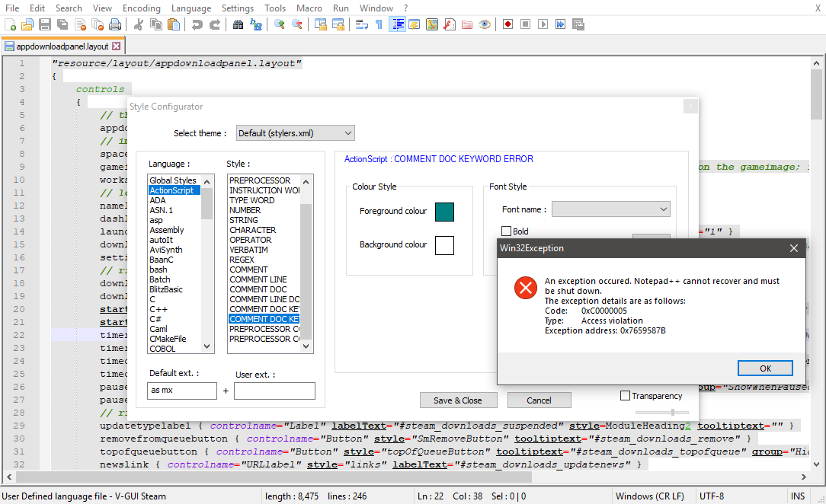Viewport: 826px width, 504px height.
Task: Click the Save floppy disk icon
Action: pos(45,24)
